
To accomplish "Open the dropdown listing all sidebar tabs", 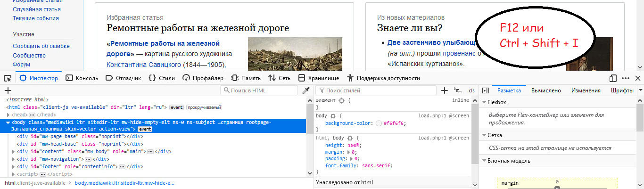I will [x=641, y=90].
